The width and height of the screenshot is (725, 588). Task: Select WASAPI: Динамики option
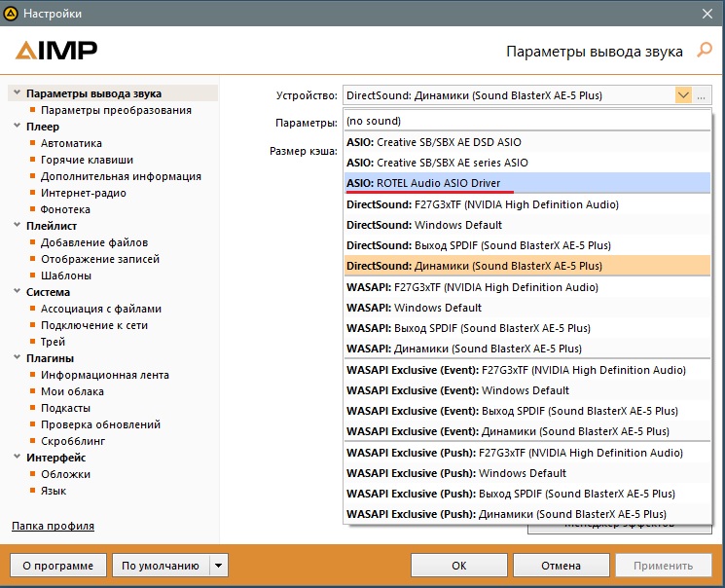pos(527,349)
